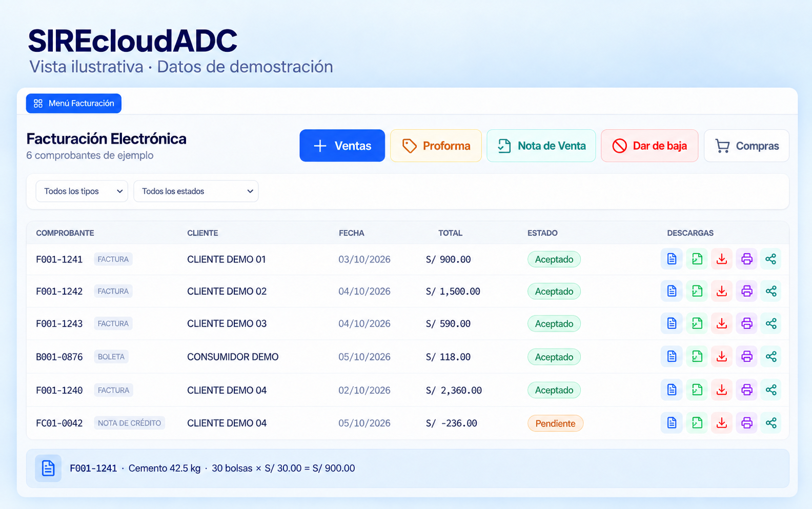Viewport: 812px width, 509px height.
Task: Select CONSUMIDOR DEMO client name
Action: tap(233, 357)
